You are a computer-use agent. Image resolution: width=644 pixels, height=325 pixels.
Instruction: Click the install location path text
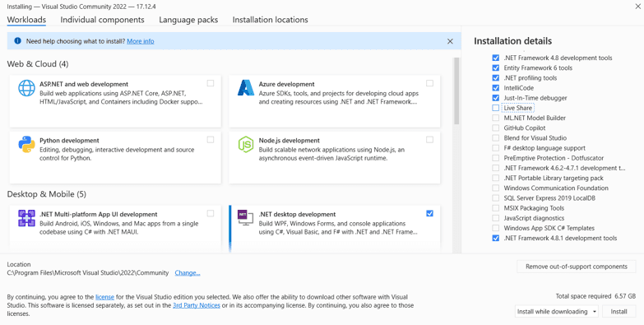pyautogui.click(x=88, y=273)
